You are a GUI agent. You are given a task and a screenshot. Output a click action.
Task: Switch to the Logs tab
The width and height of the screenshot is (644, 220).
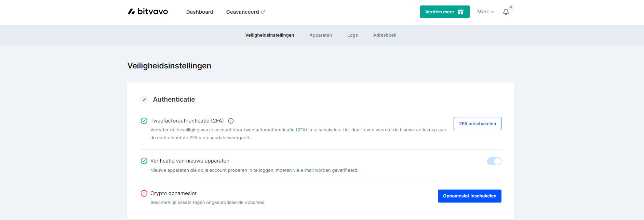coord(352,35)
